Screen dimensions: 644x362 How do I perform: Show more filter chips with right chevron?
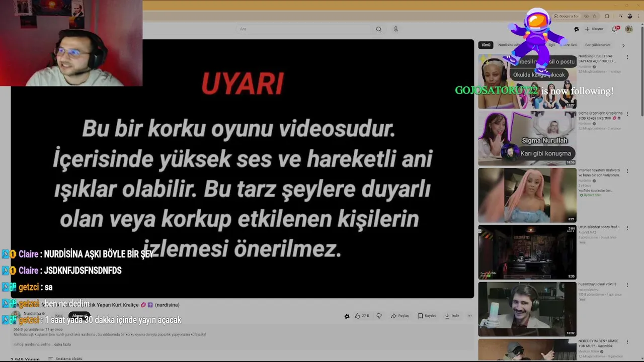(x=623, y=45)
